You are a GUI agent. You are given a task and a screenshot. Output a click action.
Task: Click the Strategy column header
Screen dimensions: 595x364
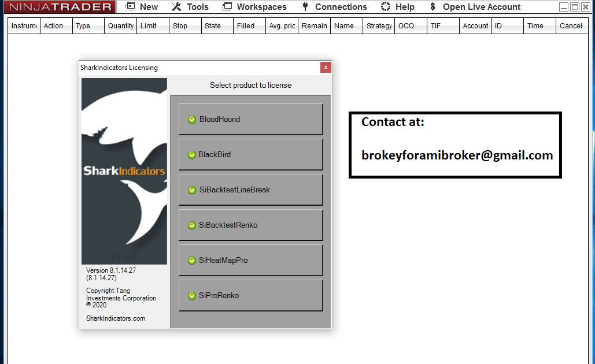[x=379, y=26]
